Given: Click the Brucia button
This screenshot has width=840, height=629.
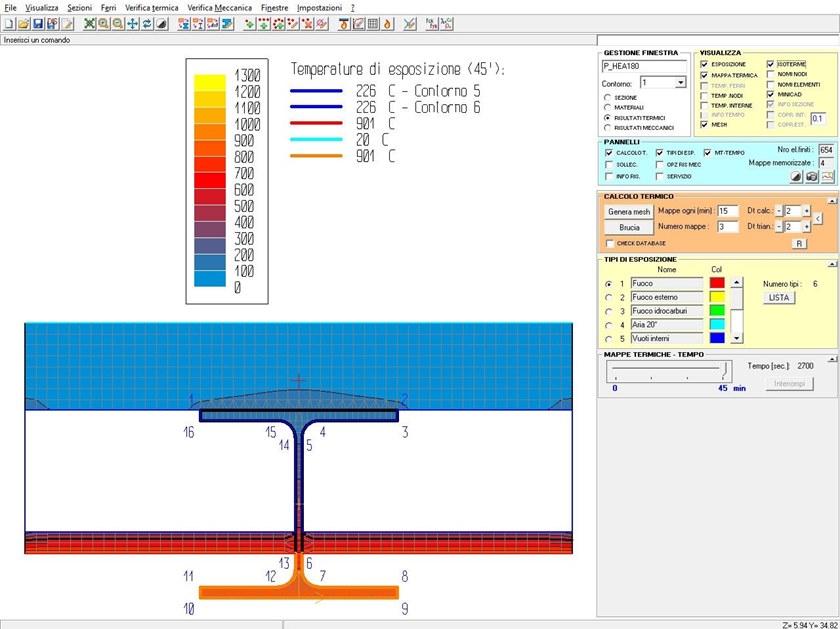Looking at the screenshot, I should pos(629,227).
